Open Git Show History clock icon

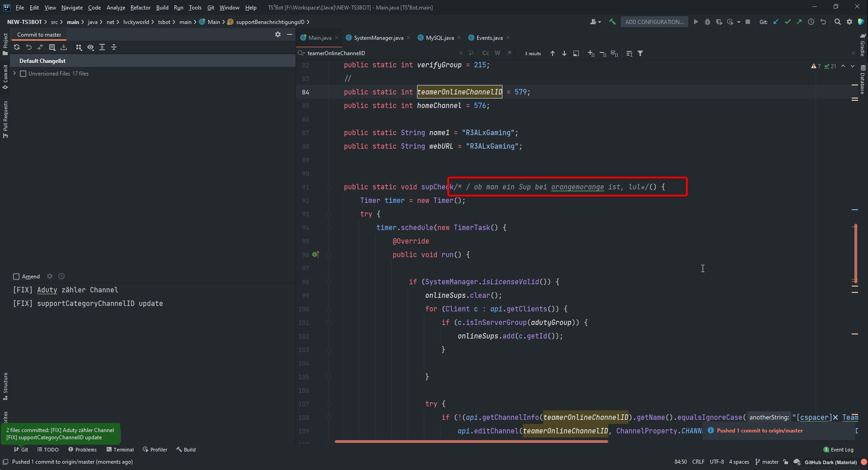[811, 22]
